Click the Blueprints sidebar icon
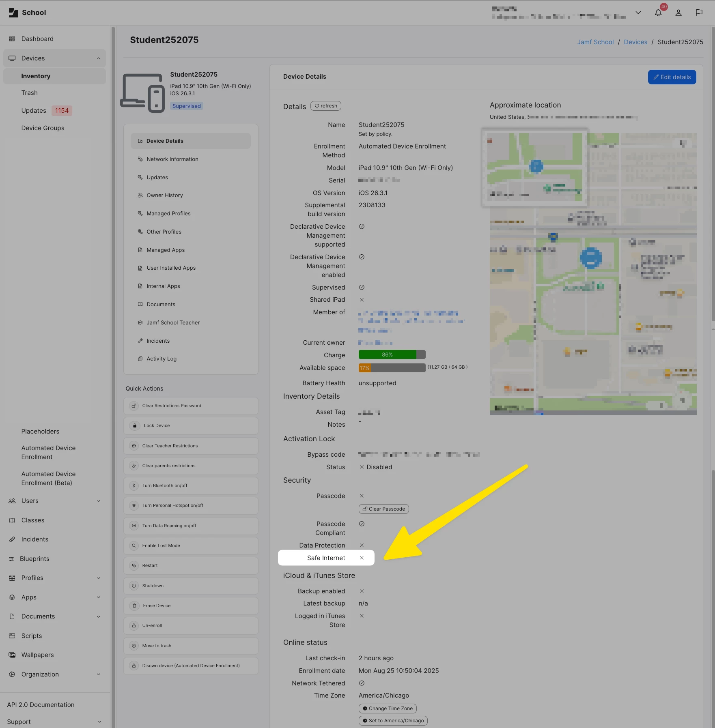This screenshot has width=715, height=728. (x=11, y=559)
